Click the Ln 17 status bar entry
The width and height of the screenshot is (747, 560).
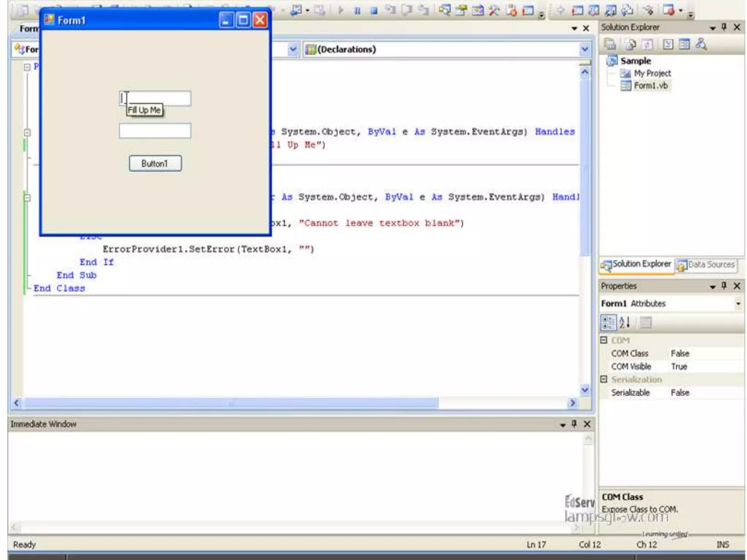pyautogui.click(x=536, y=544)
